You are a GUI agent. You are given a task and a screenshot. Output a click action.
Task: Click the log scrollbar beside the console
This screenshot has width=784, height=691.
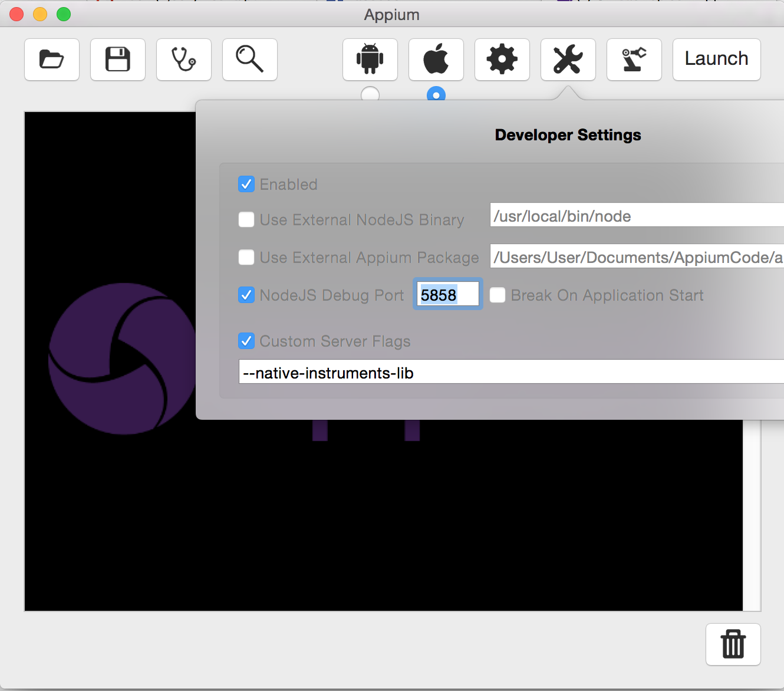click(x=752, y=515)
